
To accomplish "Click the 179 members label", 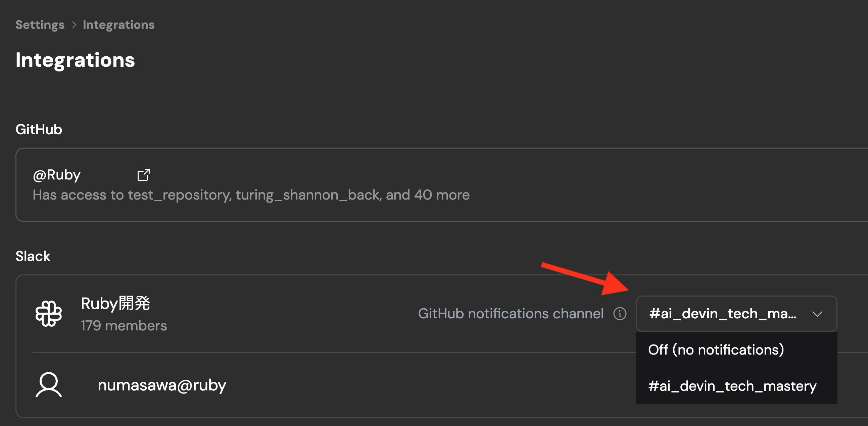I will [124, 326].
